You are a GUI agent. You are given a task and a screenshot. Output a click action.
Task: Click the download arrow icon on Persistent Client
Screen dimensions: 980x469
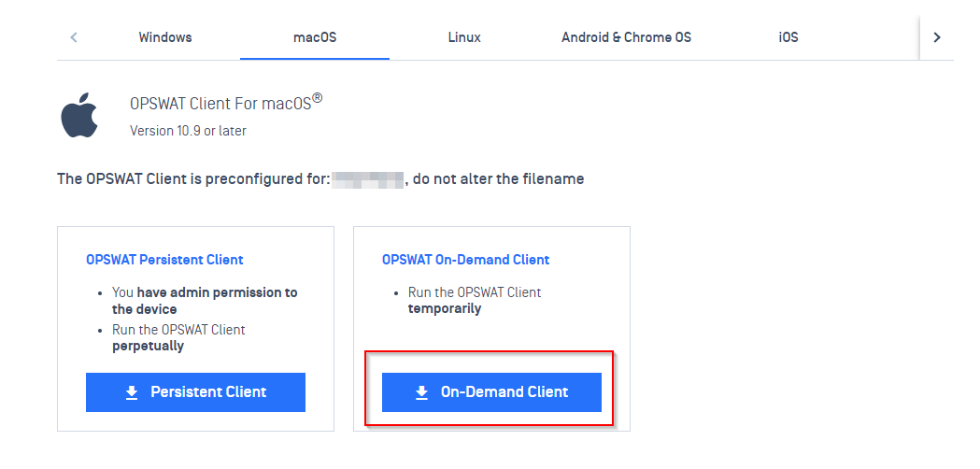(131, 392)
